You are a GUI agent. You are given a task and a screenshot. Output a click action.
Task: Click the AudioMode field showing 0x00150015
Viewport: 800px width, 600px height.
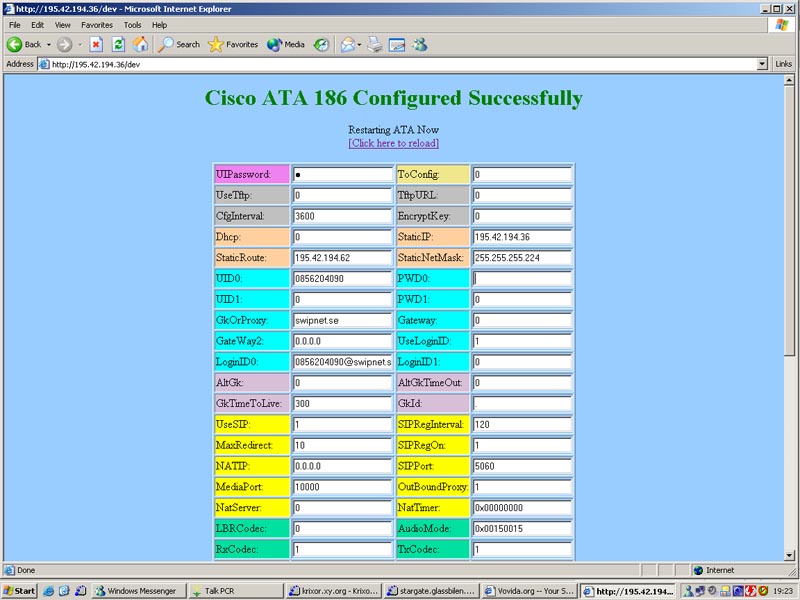[x=522, y=529]
